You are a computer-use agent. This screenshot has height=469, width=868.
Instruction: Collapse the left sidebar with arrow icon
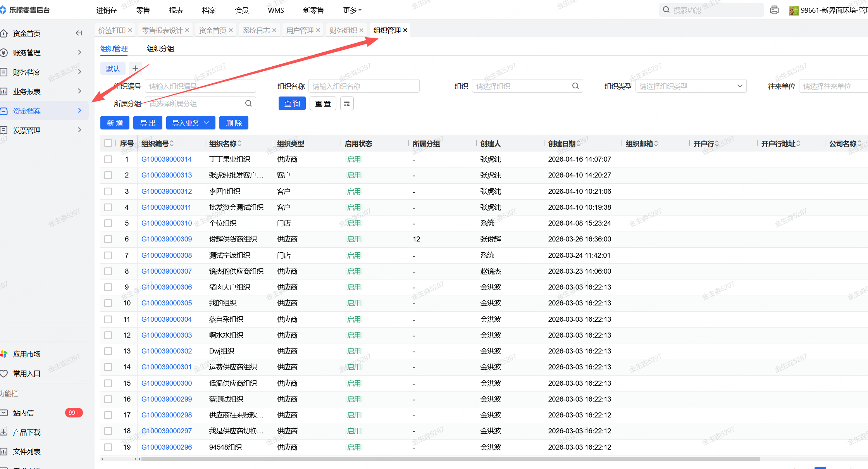(79, 33)
